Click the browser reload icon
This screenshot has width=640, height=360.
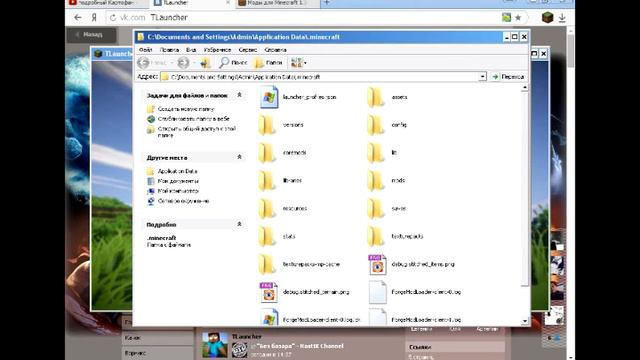tap(113, 18)
